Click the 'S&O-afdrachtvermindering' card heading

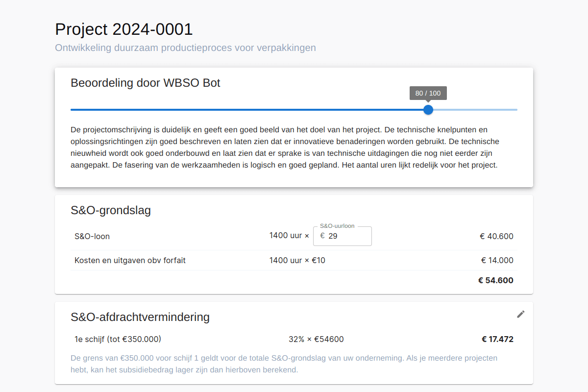pyautogui.click(x=140, y=317)
